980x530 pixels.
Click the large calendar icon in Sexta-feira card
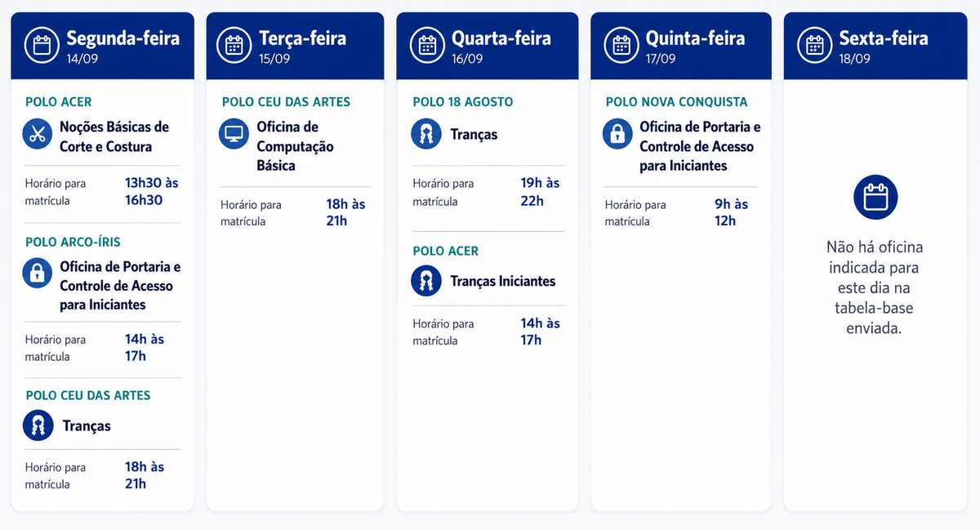tap(875, 197)
